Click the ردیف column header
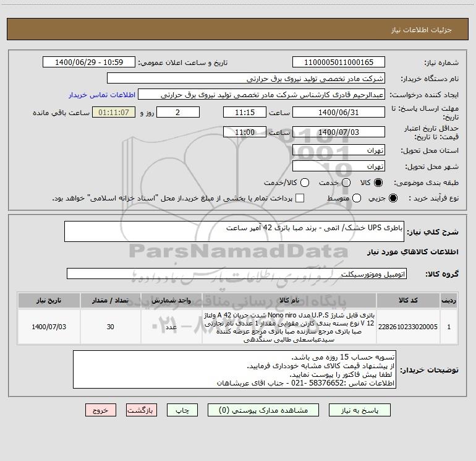This screenshot has width=476, height=461. 449,300
